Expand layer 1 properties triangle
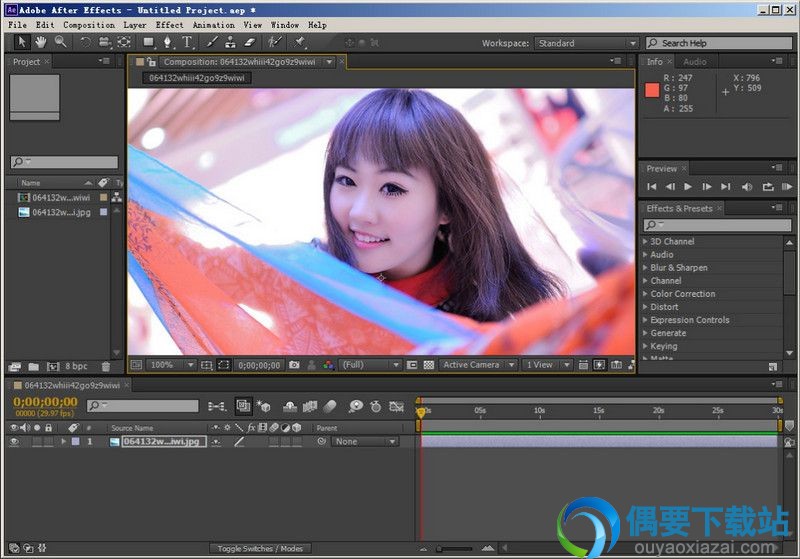Screen dimensions: 800x559 point(64,442)
